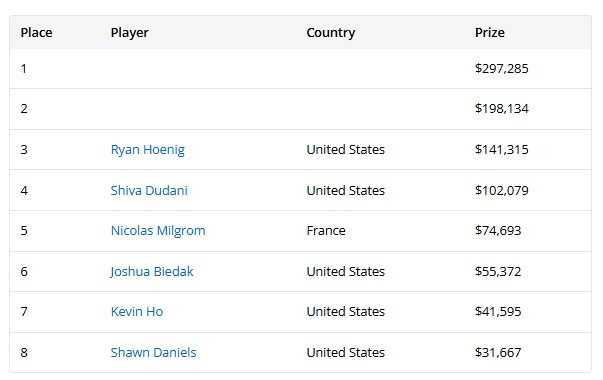Click the $41,595 prize amount

click(498, 312)
